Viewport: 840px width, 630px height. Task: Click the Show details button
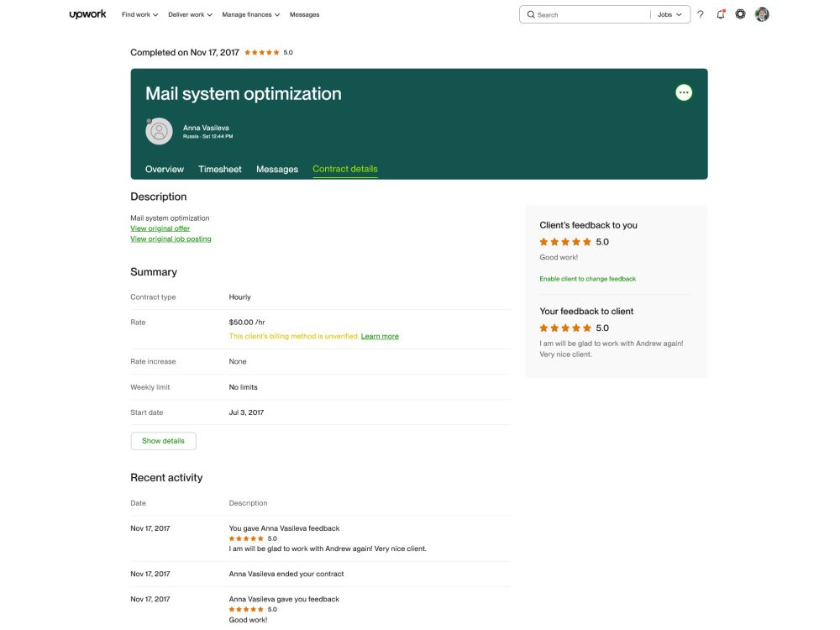(x=164, y=441)
